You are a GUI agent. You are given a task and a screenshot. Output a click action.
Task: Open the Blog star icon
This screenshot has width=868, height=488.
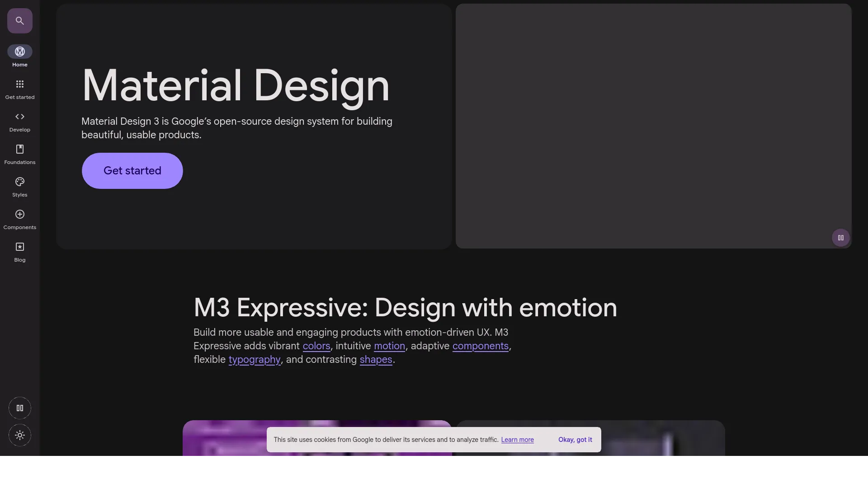(x=20, y=247)
